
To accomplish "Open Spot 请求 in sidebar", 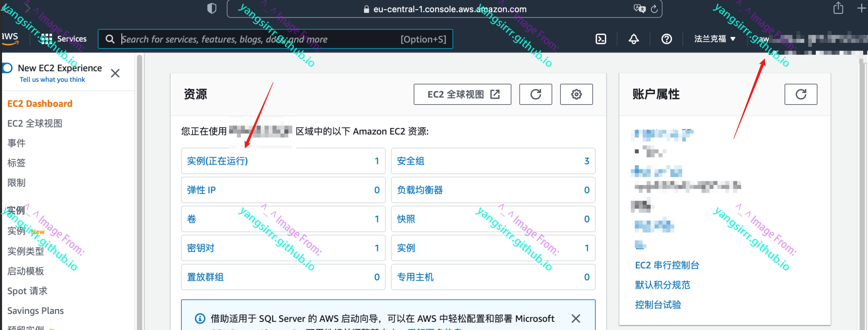I will tap(27, 291).
